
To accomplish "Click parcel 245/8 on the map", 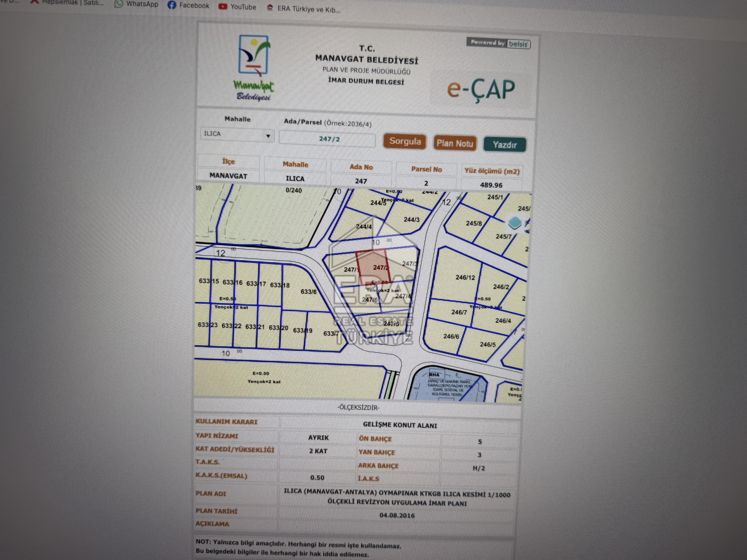I will point(474,223).
